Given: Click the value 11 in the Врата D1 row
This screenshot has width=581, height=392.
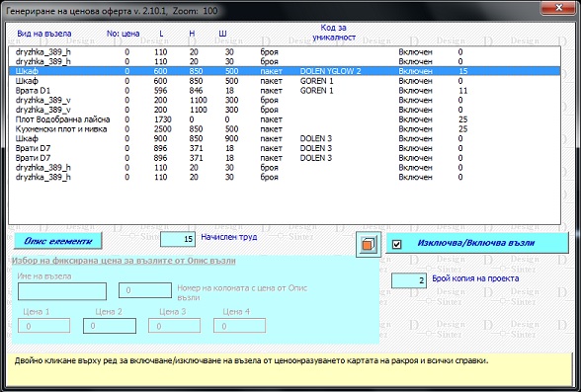Looking at the screenshot, I should coord(462,90).
